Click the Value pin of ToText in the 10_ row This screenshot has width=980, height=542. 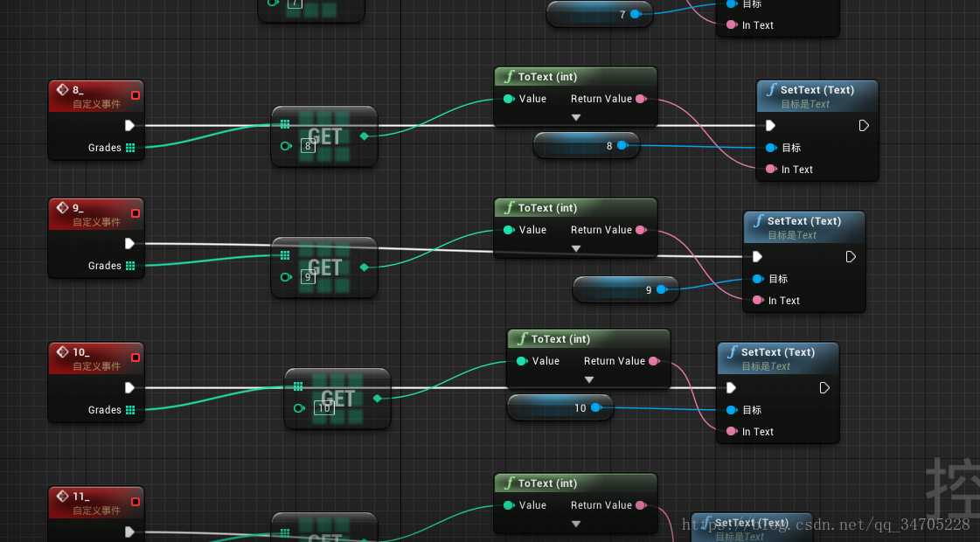pyautogui.click(x=522, y=361)
